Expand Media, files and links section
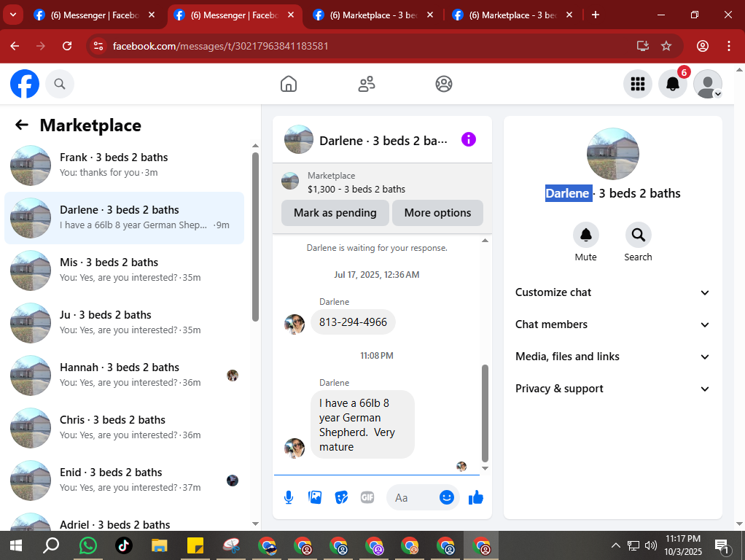Image resolution: width=745 pixels, height=560 pixels. [612, 357]
